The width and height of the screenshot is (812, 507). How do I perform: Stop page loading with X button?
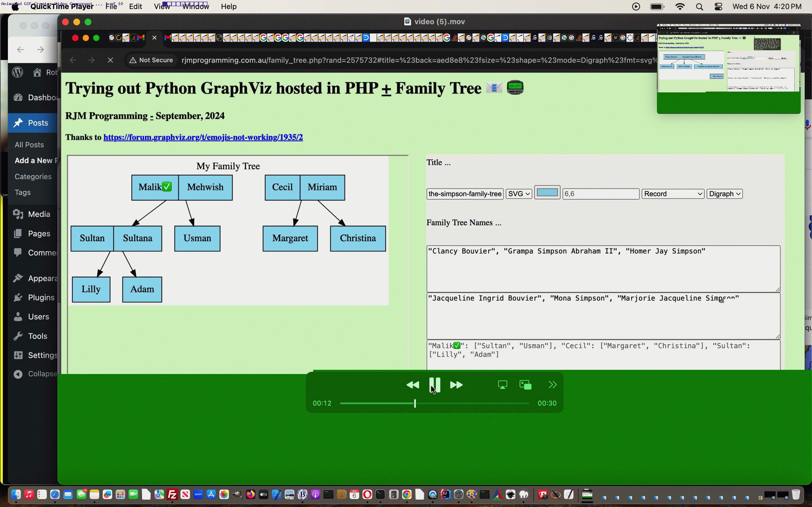pos(111,60)
